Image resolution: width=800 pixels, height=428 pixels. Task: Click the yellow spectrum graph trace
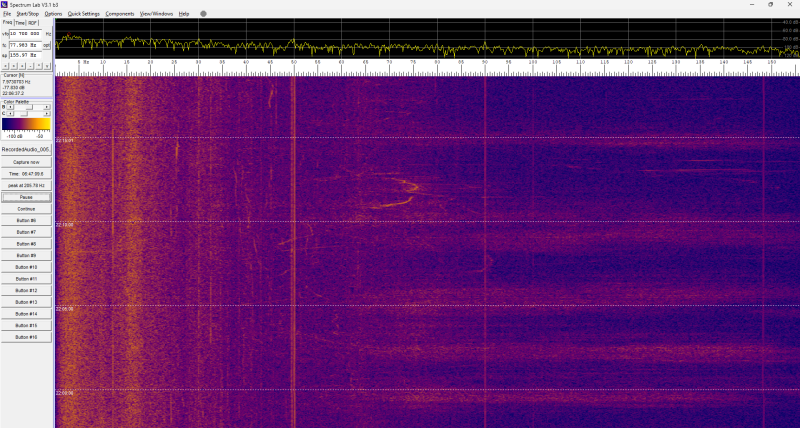(427, 46)
